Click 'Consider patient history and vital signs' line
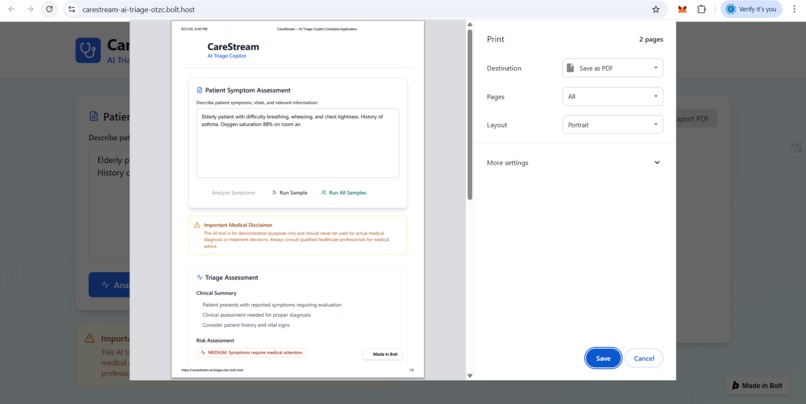This screenshot has width=806, height=404. [x=246, y=325]
